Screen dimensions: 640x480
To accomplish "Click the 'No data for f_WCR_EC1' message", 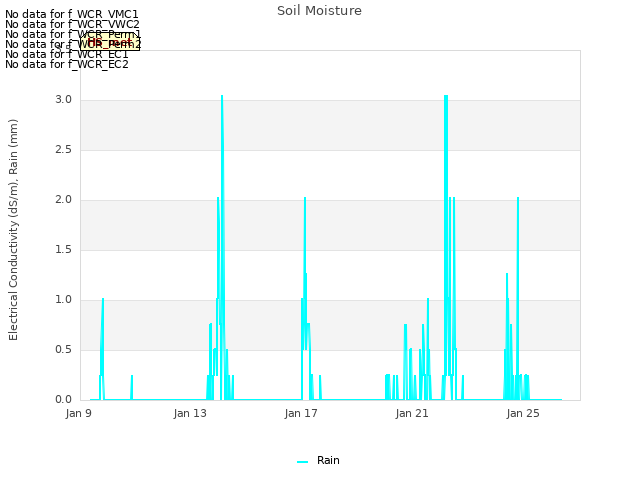I will (x=67, y=54).
